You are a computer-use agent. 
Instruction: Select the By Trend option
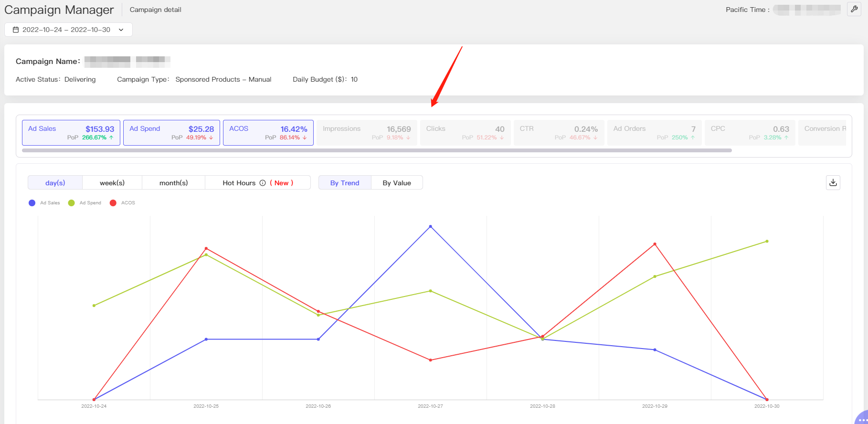345,183
